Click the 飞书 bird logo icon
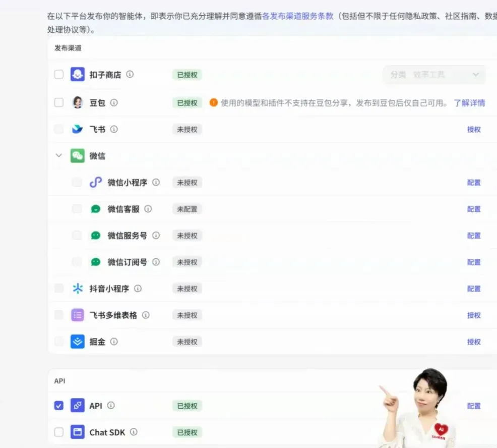Viewport: 497px width, 448px height. pos(77,129)
